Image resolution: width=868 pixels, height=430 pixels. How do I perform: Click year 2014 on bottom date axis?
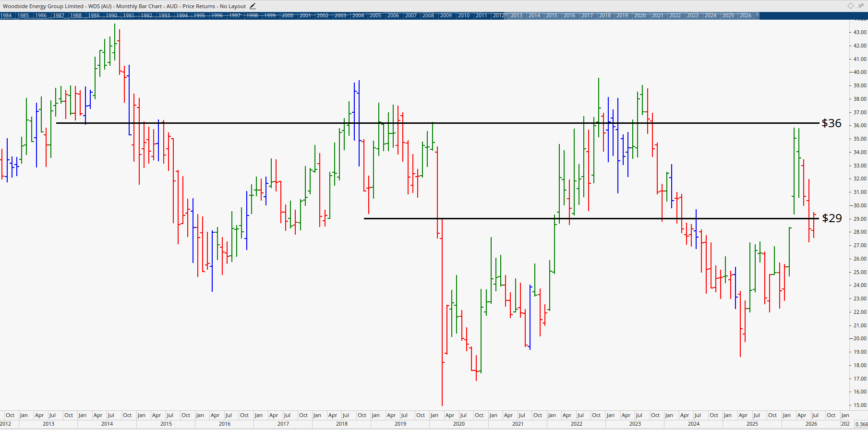(107, 424)
